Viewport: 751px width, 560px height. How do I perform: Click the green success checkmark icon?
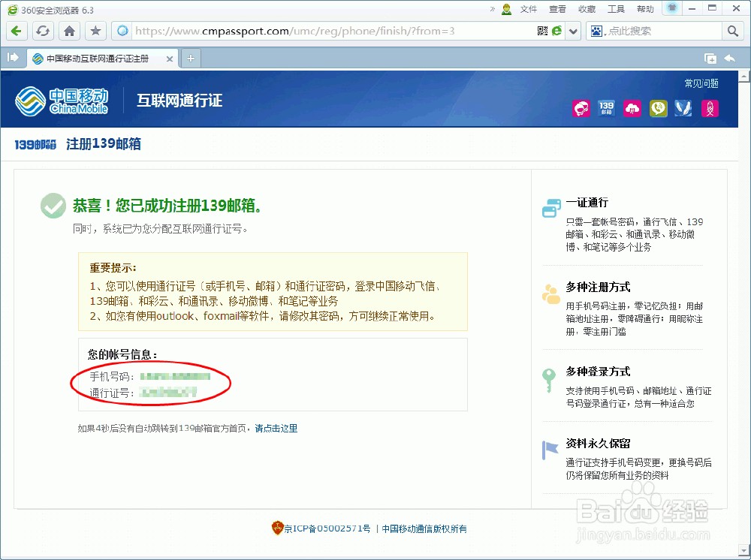pyautogui.click(x=53, y=206)
